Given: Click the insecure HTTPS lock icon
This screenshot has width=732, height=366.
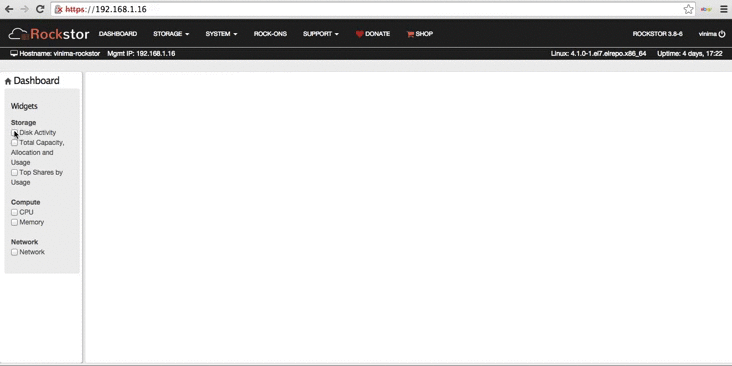Looking at the screenshot, I should click(59, 9).
